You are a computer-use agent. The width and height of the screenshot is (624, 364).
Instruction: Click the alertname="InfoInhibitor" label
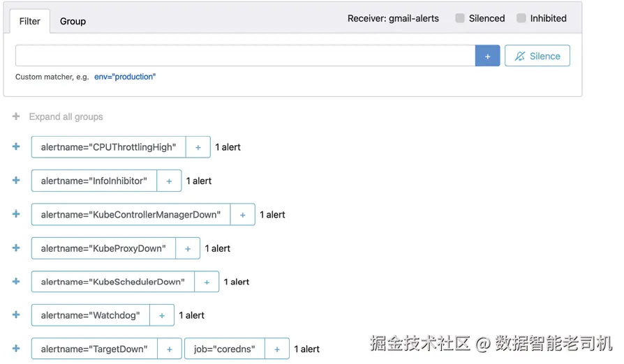point(94,181)
